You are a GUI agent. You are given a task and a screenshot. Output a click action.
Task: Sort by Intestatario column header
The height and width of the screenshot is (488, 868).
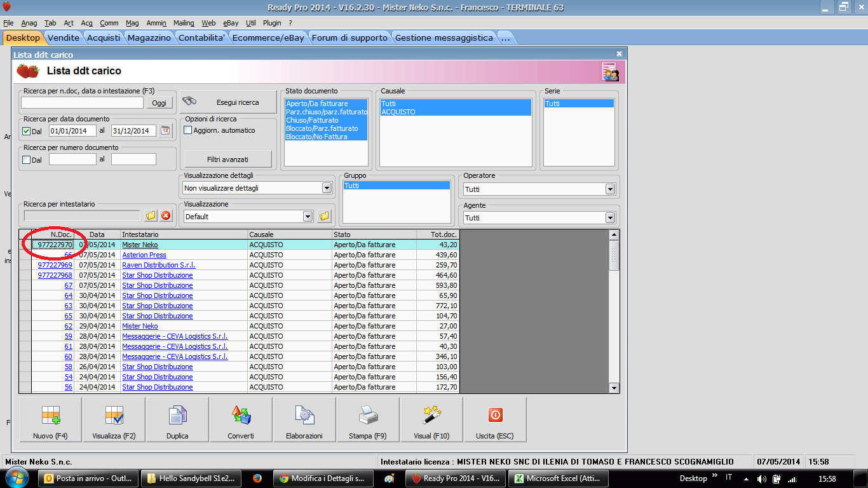point(183,234)
